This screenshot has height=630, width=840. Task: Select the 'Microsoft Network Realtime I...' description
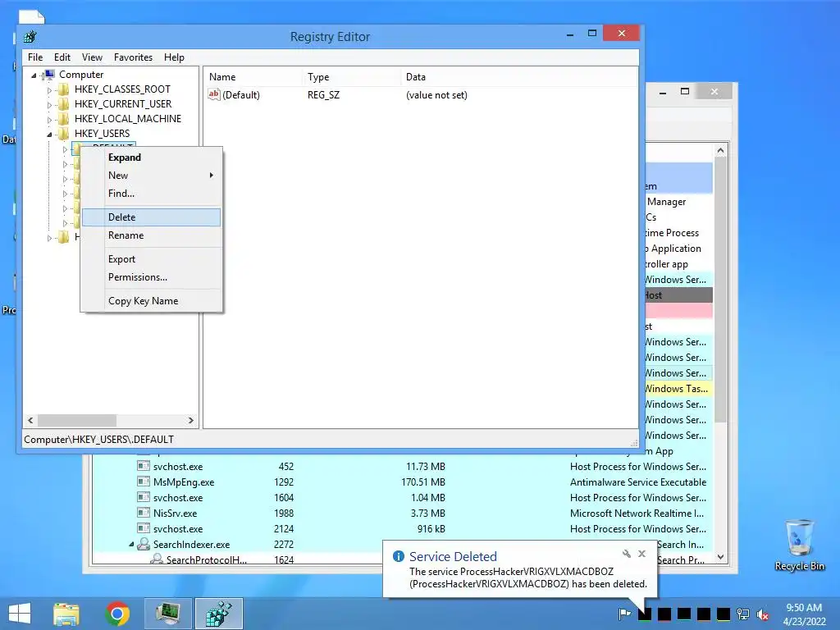pos(637,514)
